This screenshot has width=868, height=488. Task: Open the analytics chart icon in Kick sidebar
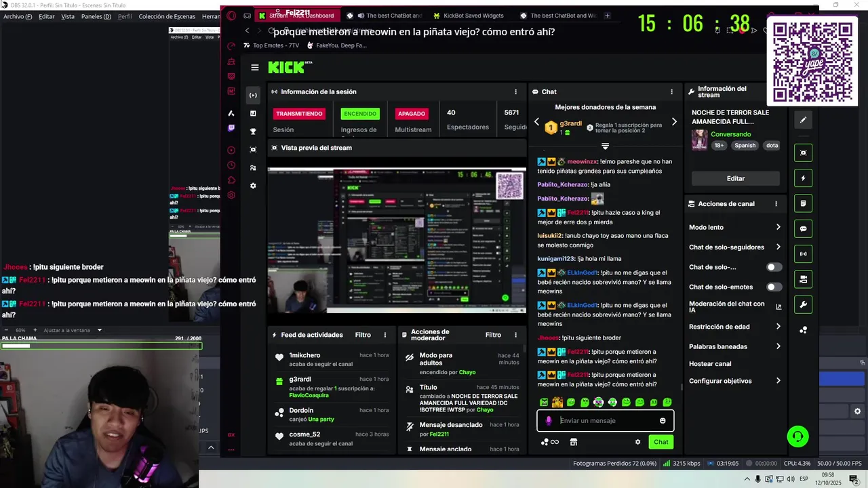(x=253, y=113)
